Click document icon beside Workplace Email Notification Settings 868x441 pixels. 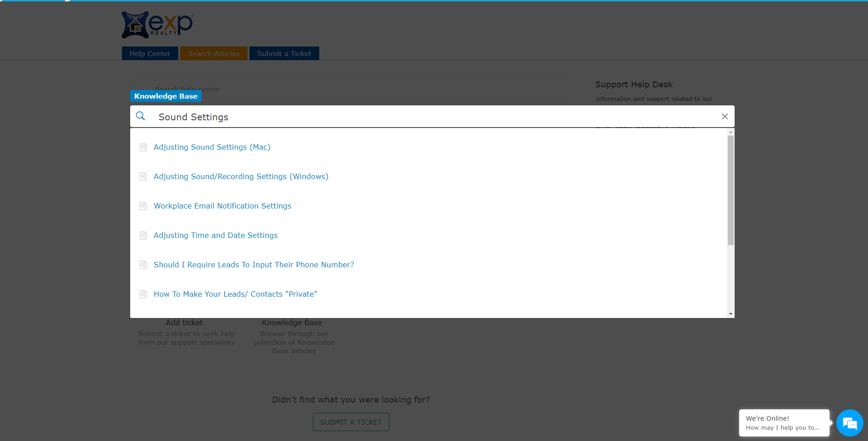tap(143, 206)
